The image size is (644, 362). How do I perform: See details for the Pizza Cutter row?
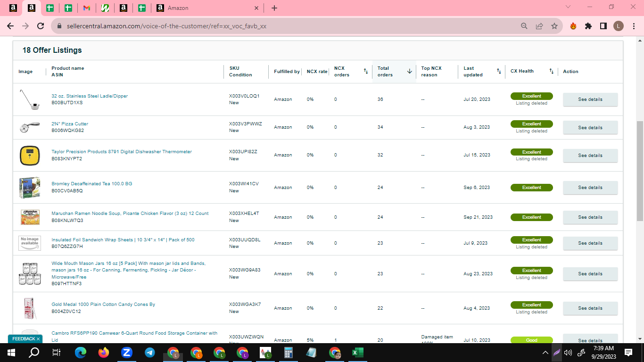point(590,127)
